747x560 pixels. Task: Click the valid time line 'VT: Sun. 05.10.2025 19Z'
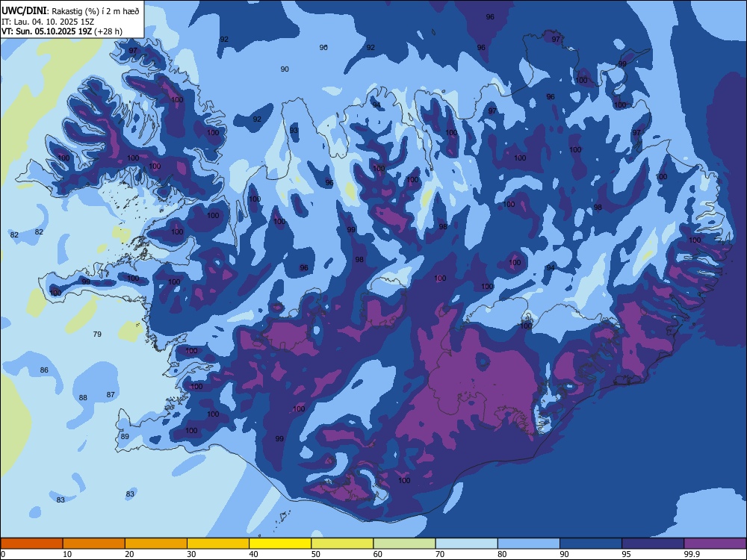tap(46, 31)
